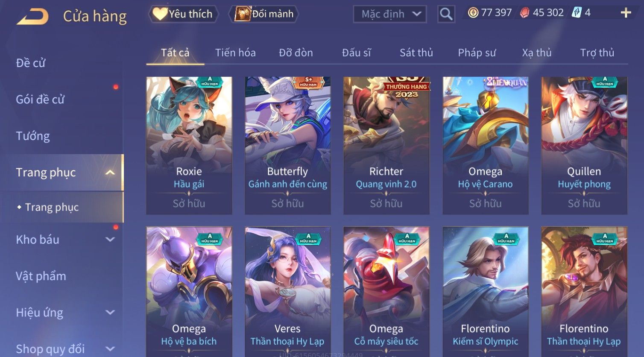Image resolution: width=644 pixels, height=357 pixels.
Task: Open the Quillen Huyết phong skin card
Action: [x=584, y=146]
